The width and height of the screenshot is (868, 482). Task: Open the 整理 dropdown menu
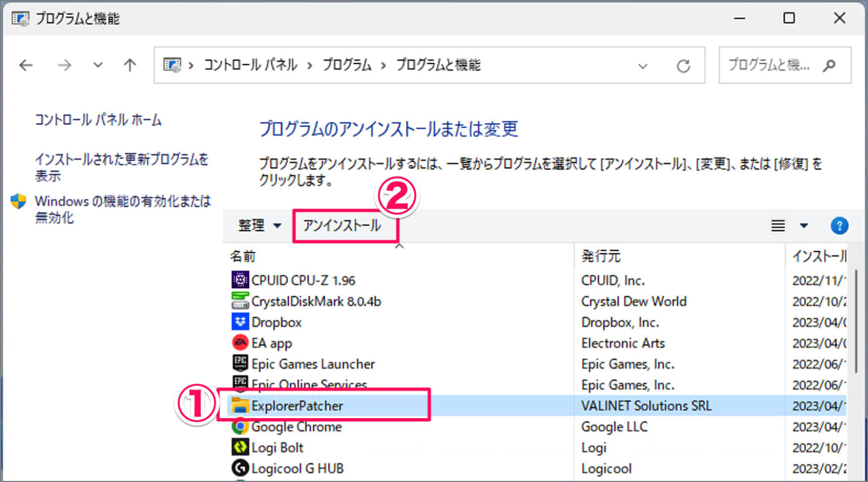(x=259, y=225)
